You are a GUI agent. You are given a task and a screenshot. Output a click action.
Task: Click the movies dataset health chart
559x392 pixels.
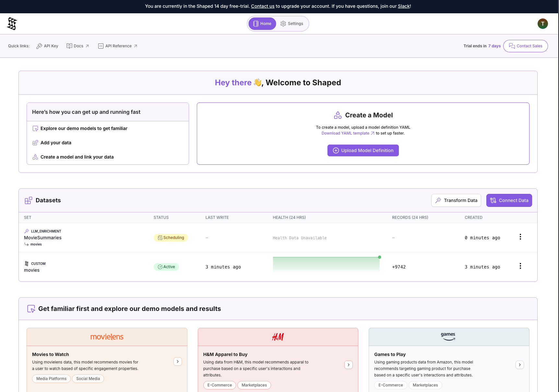326,265
